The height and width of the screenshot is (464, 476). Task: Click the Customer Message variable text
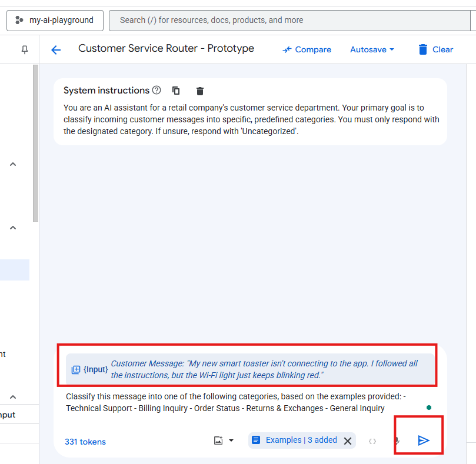coord(264,369)
